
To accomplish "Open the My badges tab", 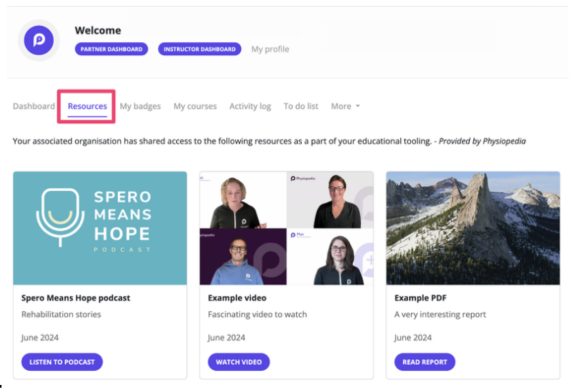I will [x=140, y=106].
